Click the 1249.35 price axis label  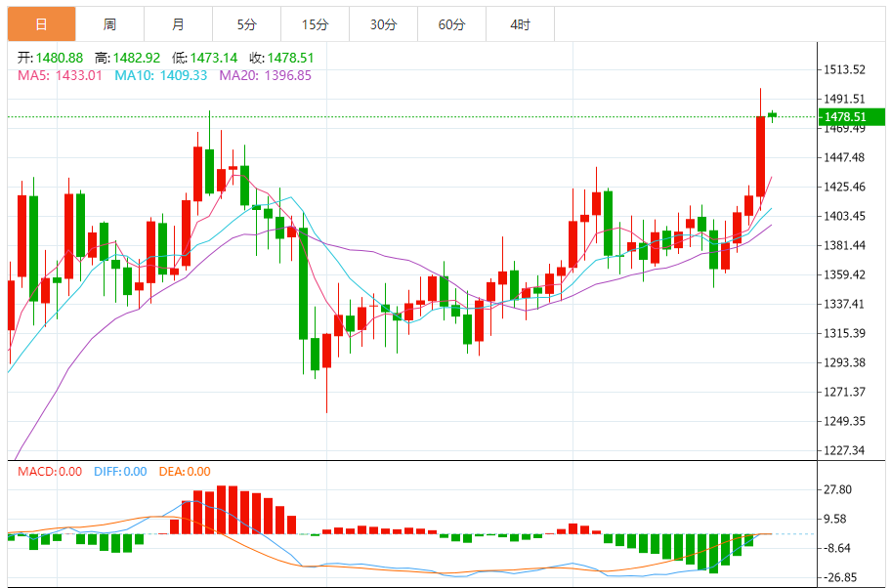[844, 421]
